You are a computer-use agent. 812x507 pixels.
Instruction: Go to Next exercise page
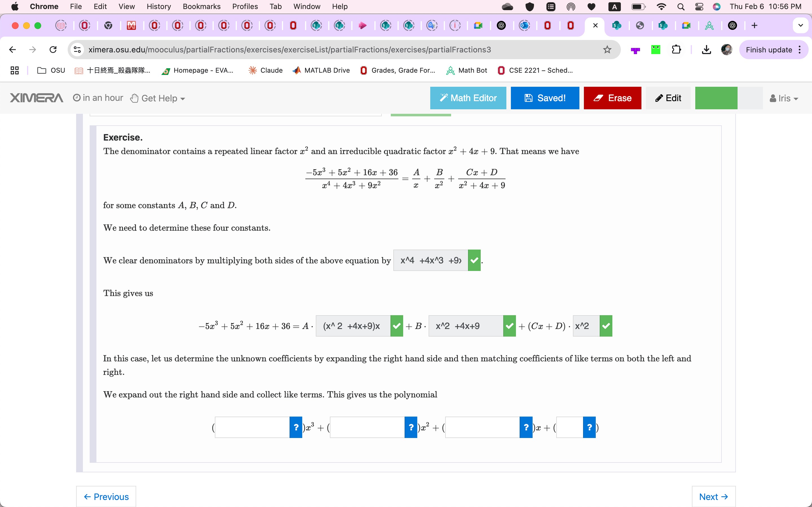coord(713,497)
